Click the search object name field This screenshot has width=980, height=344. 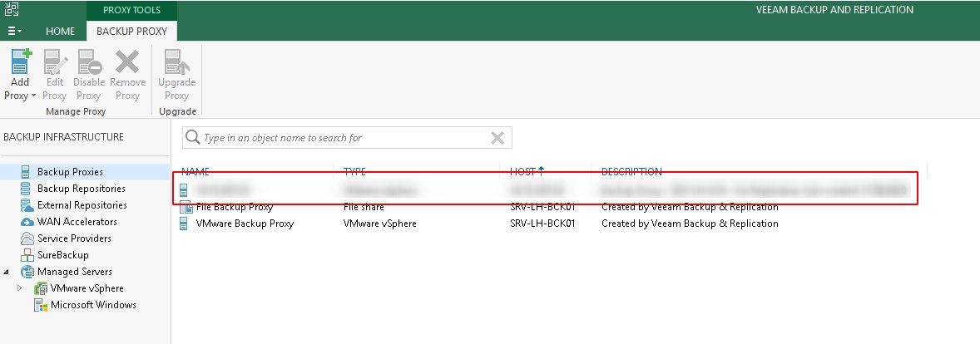(x=347, y=138)
